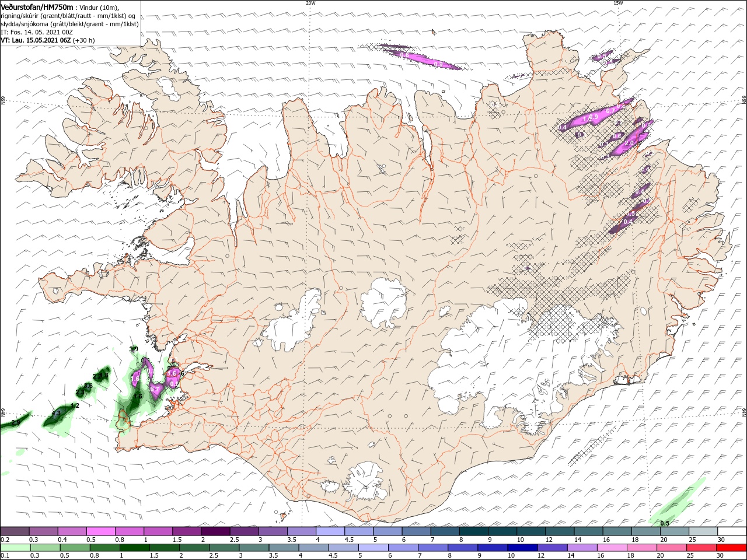Select bottom-row violet swatch labeled 12
Image resolution: width=747 pixels, height=560 pixels.
pyautogui.click(x=553, y=548)
